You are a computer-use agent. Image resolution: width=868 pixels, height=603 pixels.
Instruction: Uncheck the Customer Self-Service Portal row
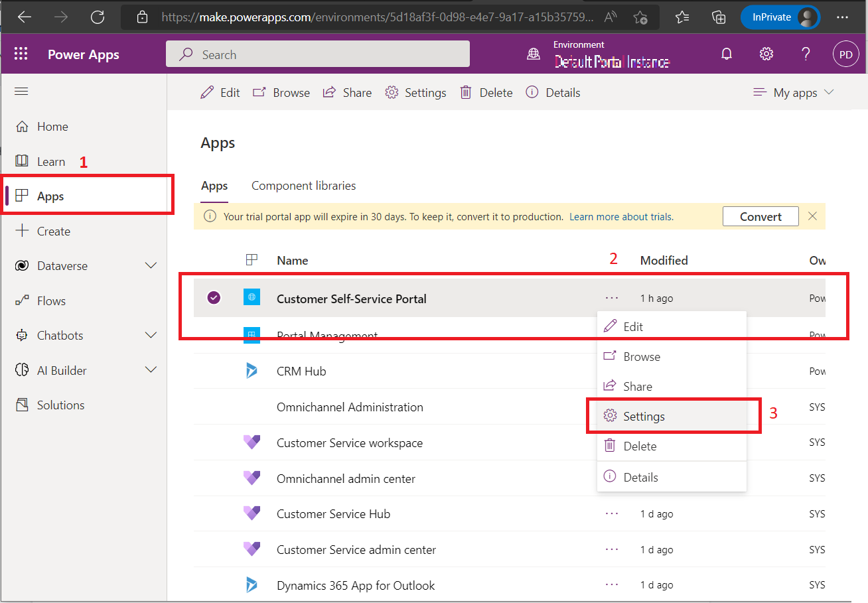click(x=214, y=298)
